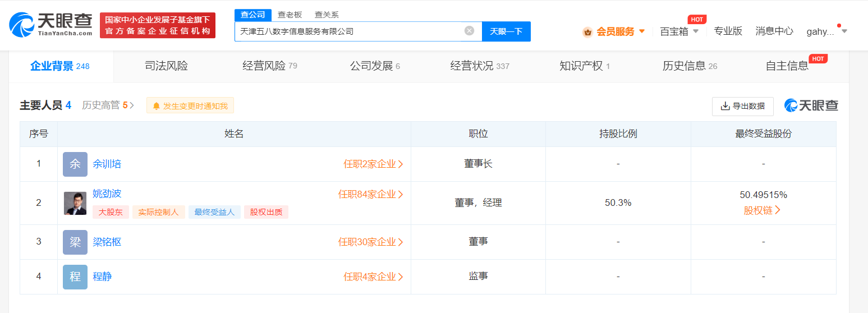Switch to the 公司发展 tab

coord(375,66)
